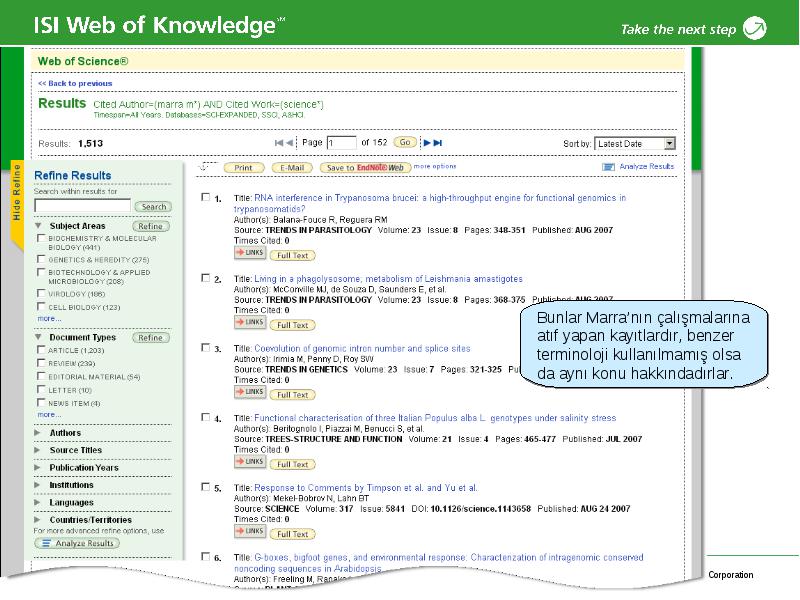Click the page number input field

pos(341,143)
